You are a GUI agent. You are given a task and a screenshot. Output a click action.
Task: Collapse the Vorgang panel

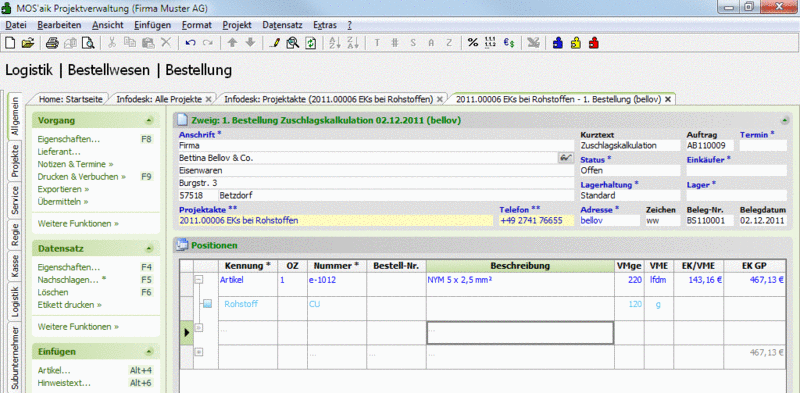click(x=148, y=121)
